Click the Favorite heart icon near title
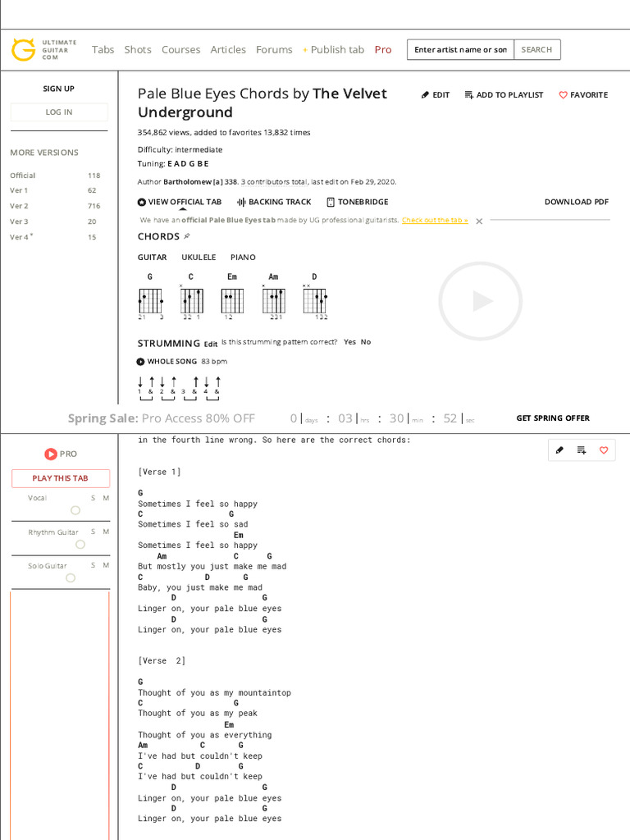Screen dimensions: 630x840 click(563, 95)
